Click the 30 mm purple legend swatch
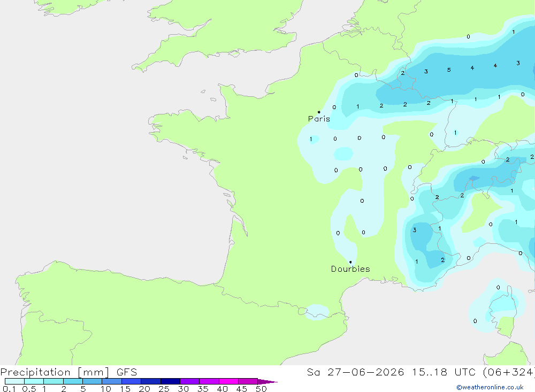 (189, 381)
